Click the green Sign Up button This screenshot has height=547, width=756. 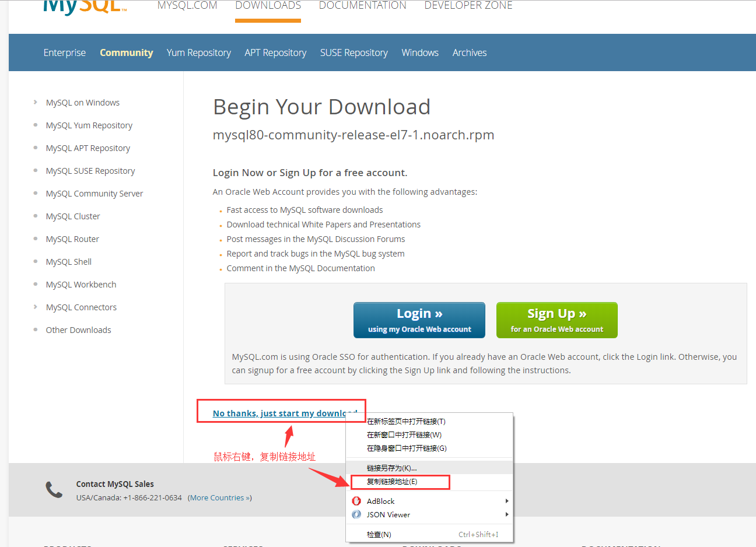557,320
